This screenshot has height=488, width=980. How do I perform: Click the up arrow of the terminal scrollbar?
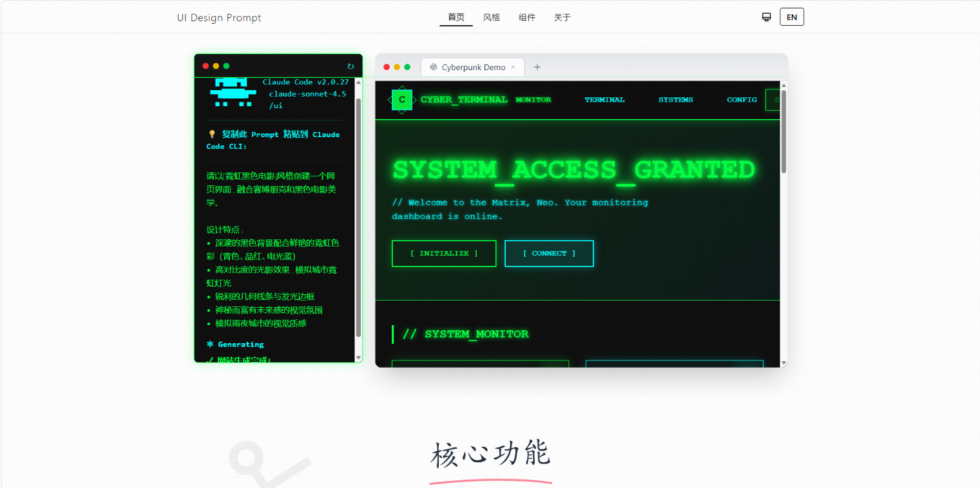coord(358,82)
